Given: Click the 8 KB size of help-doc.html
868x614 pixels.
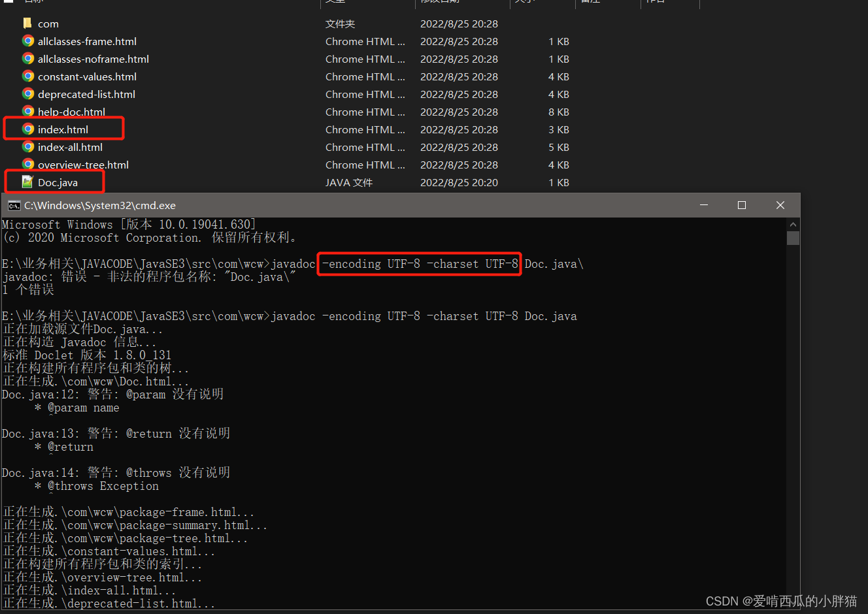Looking at the screenshot, I should (x=559, y=112).
